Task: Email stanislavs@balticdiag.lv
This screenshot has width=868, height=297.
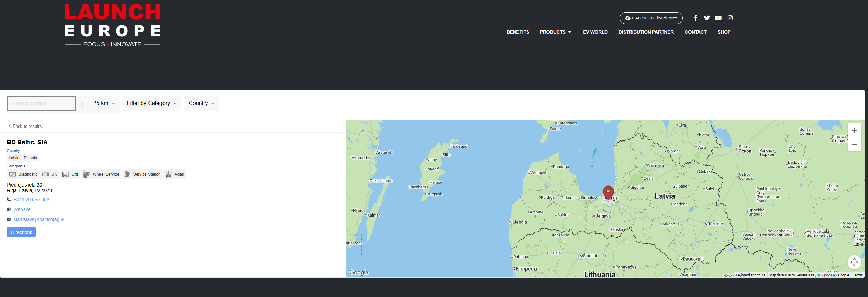Action: [x=38, y=219]
